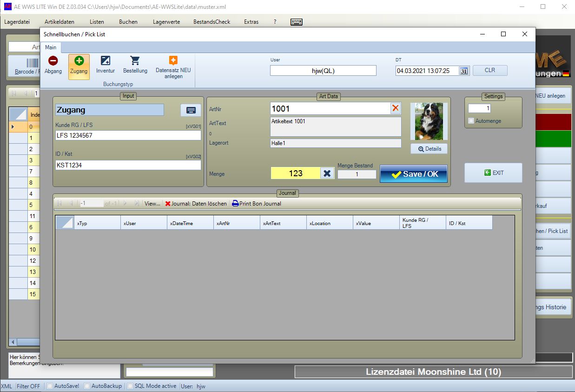Clear the Menge value with X button
The width and height of the screenshot is (575, 392).
click(327, 173)
